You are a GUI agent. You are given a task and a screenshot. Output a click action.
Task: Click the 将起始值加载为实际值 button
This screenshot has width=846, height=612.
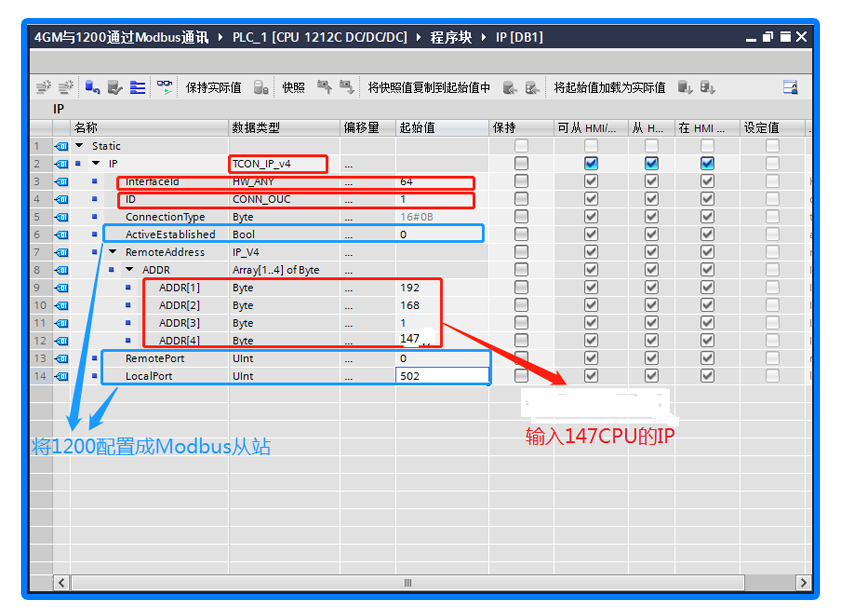610,87
